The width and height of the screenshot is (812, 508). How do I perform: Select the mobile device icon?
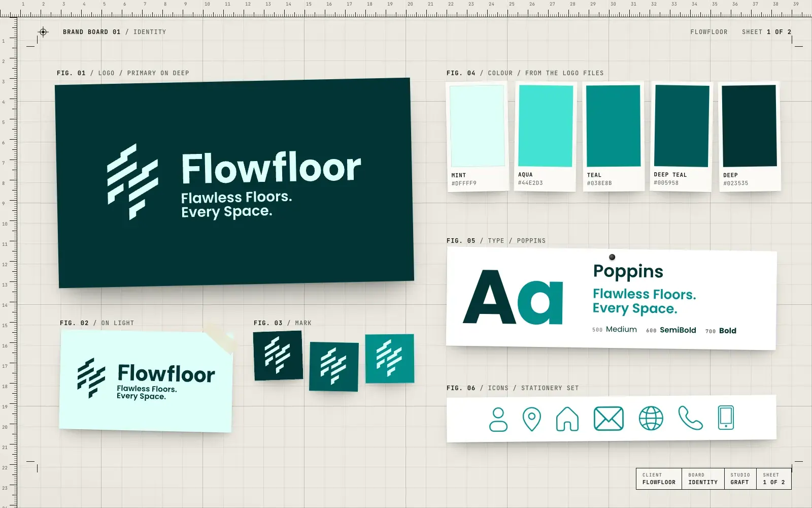click(x=726, y=418)
